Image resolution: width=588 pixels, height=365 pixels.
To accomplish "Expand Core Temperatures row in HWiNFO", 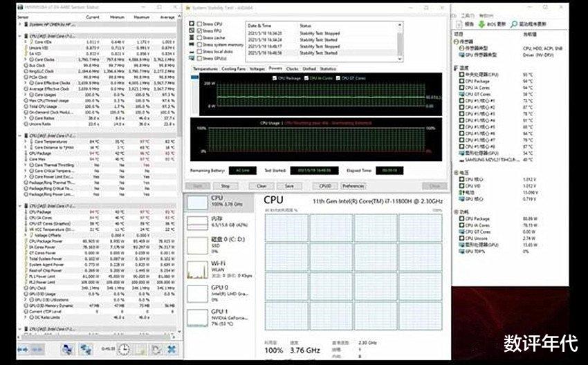I will 26,142.
